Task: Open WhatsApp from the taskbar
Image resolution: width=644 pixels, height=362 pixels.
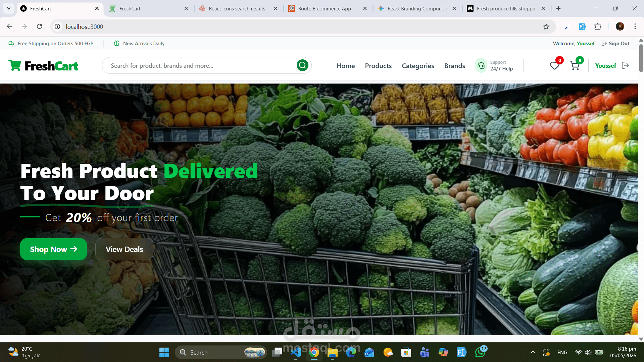Action: click(x=480, y=352)
